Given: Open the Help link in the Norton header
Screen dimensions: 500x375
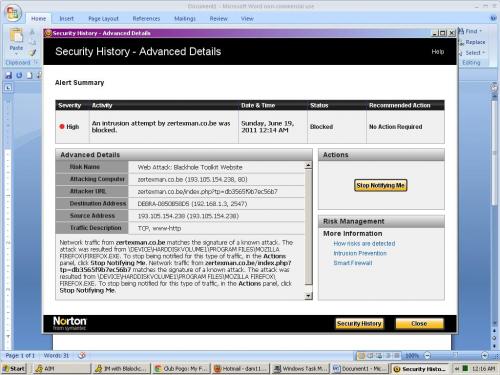Looking at the screenshot, I should pos(438,52).
